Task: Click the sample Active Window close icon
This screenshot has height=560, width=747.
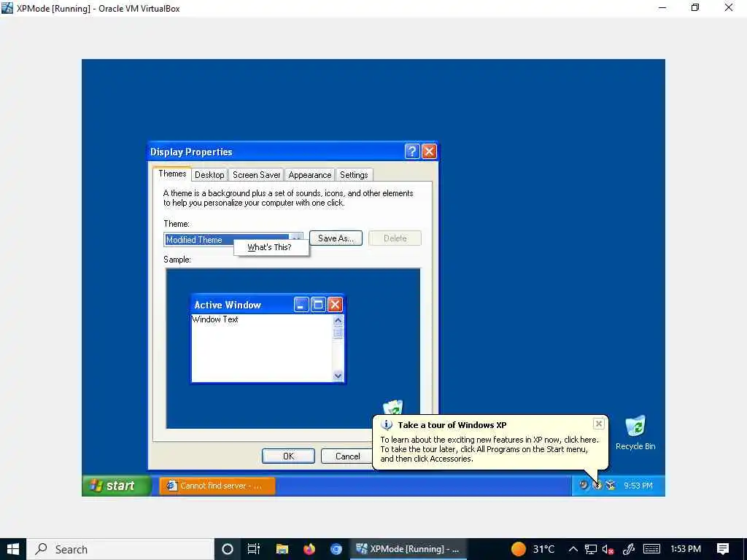Action: coord(336,304)
